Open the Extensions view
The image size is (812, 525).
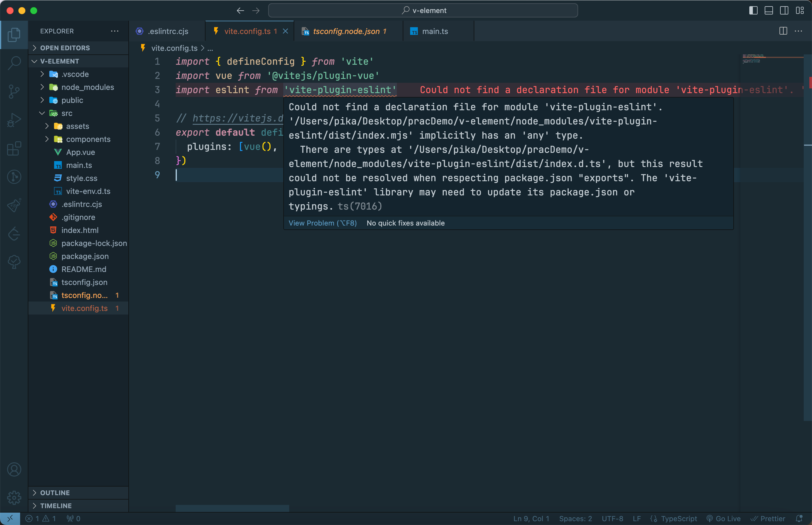coord(14,149)
